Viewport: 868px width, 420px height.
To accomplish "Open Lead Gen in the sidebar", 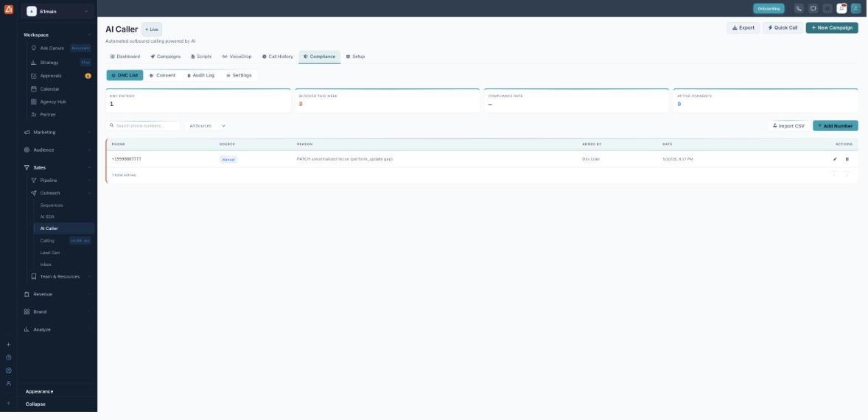I will click(x=50, y=253).
